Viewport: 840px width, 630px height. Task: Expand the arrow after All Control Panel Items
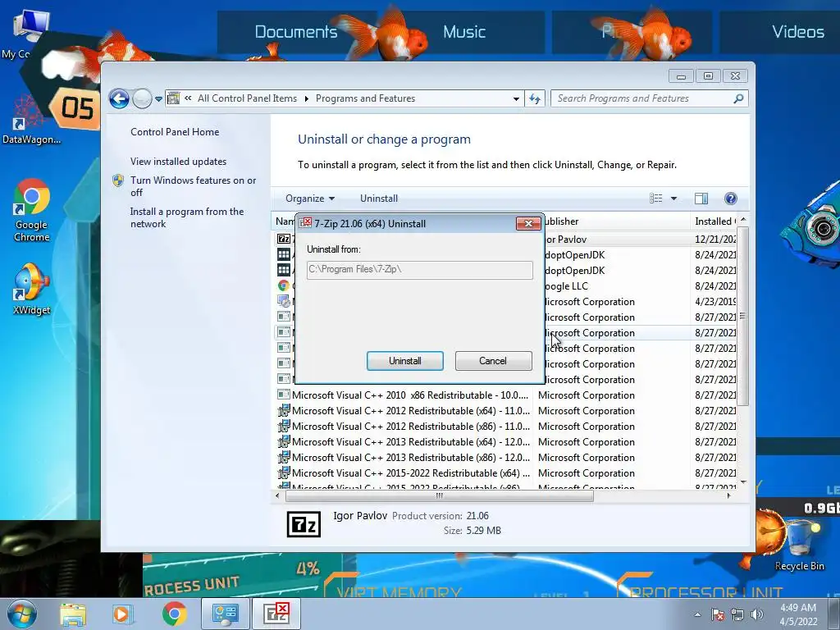click(307, 98)
